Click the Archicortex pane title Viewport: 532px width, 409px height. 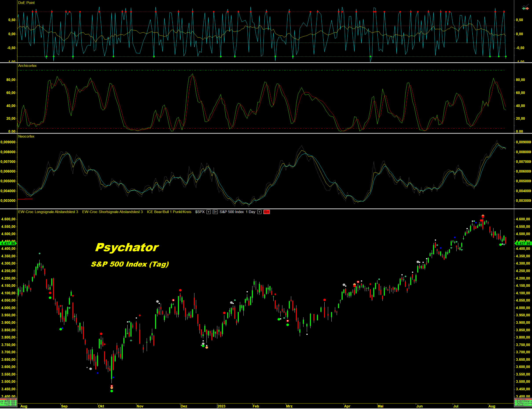point(27,66)
